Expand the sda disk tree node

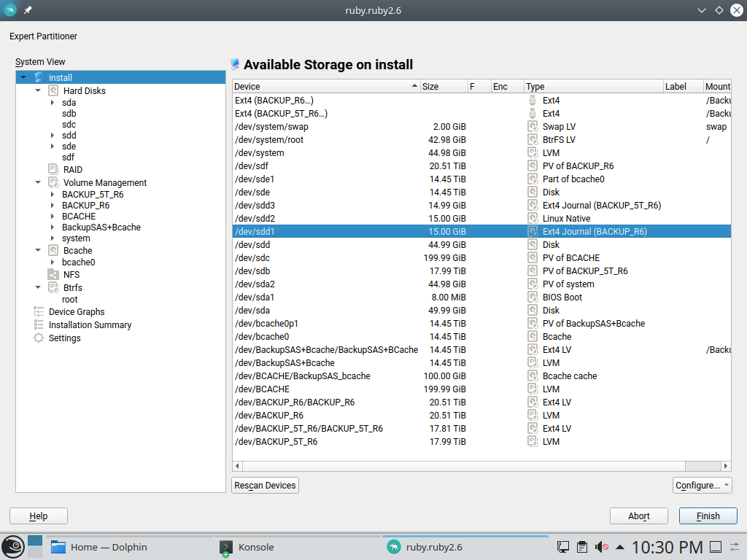click(53, 103)
